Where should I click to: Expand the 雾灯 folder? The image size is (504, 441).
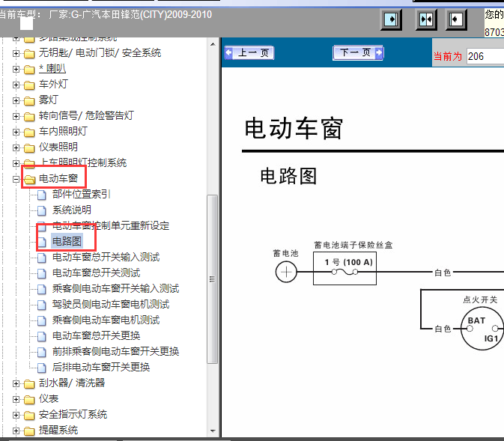click(x=16, y=100)
